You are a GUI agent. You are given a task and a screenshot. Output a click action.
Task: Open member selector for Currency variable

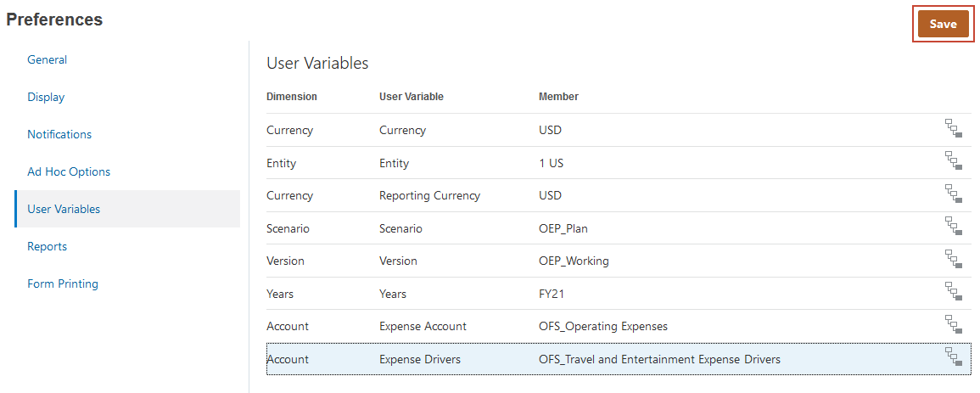point(954,129)
